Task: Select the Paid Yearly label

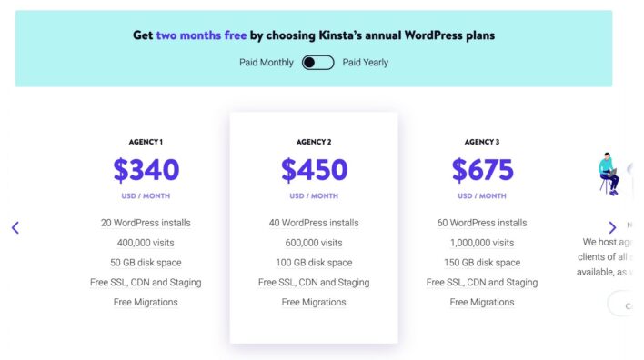Action: coord(365,63)
